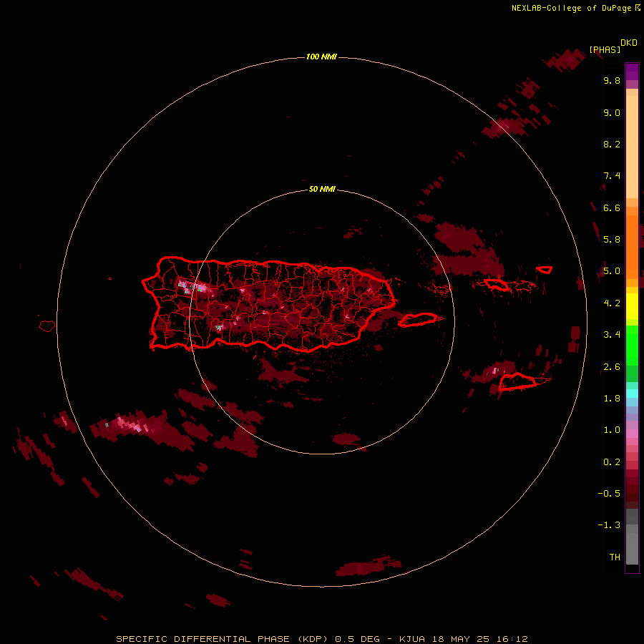Click the TH threshold label
Image resolution: width=644 pixels, height=644 pixels.
point(615,557)
